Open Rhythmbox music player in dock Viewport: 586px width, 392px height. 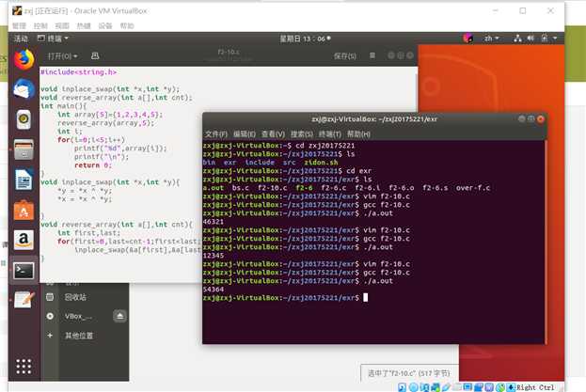coord(24,119)
